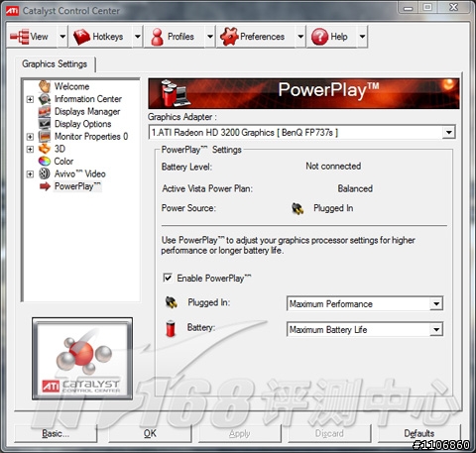
Task: Open the View dropdown arrow
Action: tap(62, 37)
